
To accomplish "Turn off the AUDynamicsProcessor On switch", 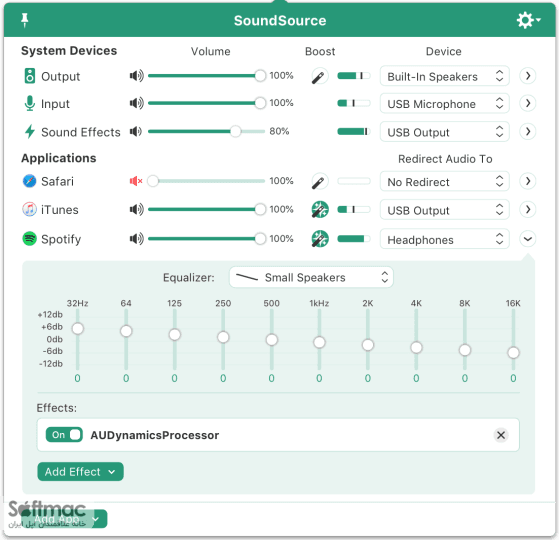I will [64, 435].
